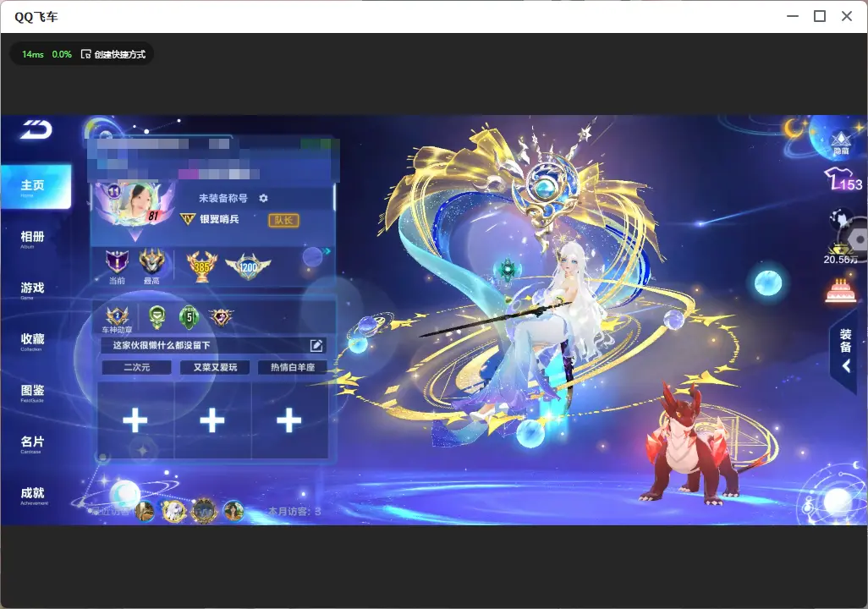Click the 14ms latency indicator
The height and width of the screenshot is (609, 868).
point(33,54)
